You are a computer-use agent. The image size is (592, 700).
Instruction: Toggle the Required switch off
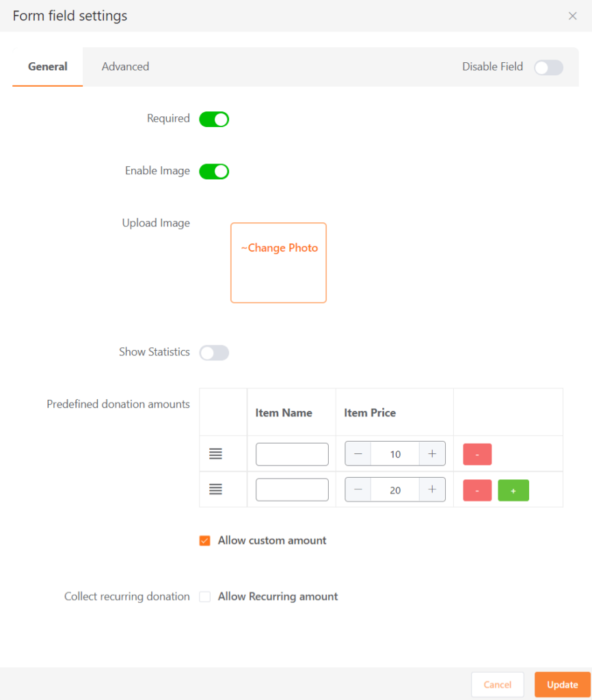pos(214,120)
